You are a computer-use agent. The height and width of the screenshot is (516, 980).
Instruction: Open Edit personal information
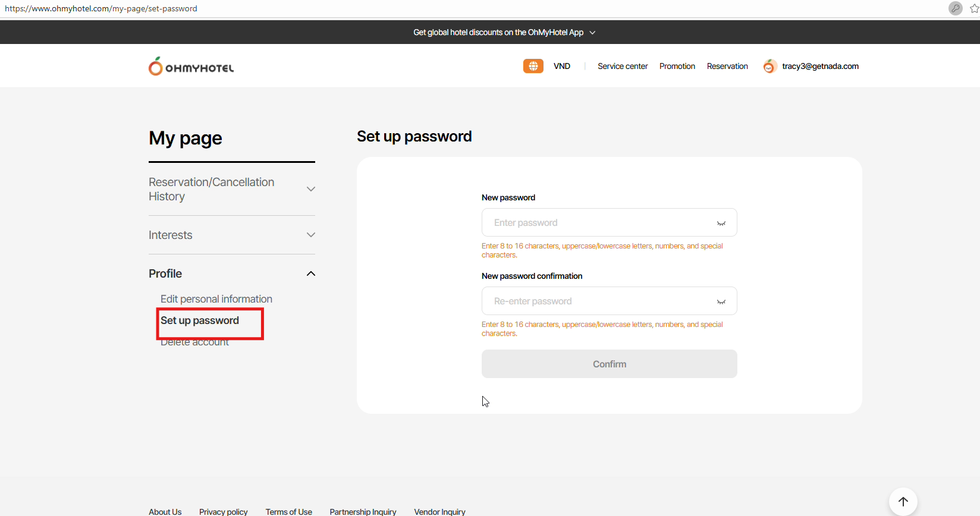pyautogui.click(x=216, y=299)
